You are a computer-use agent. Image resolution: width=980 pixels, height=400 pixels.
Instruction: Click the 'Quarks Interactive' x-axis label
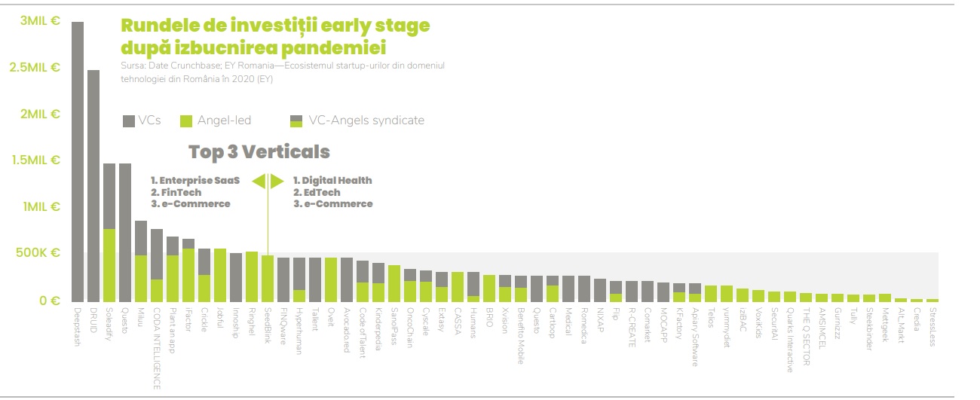click(790, 339)
